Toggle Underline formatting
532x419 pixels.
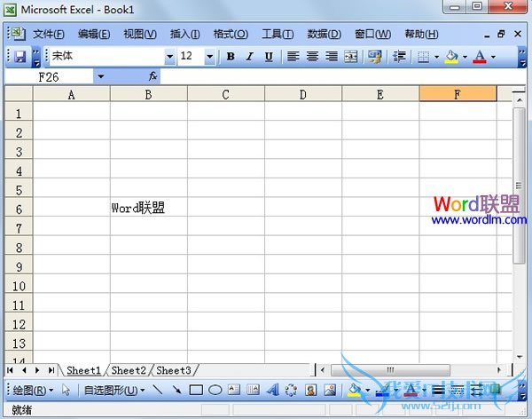269,57
